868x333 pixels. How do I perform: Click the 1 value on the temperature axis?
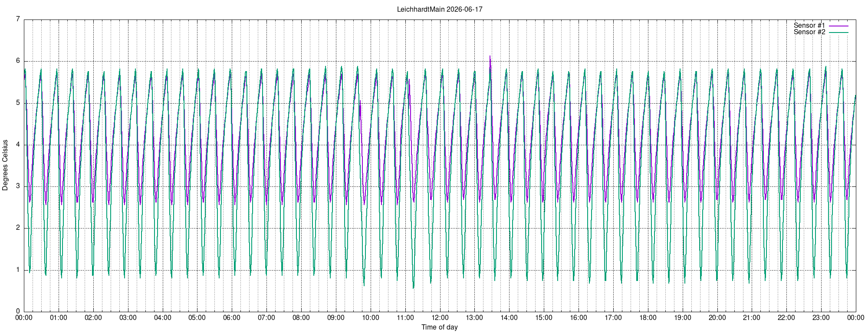click(18, 270)
